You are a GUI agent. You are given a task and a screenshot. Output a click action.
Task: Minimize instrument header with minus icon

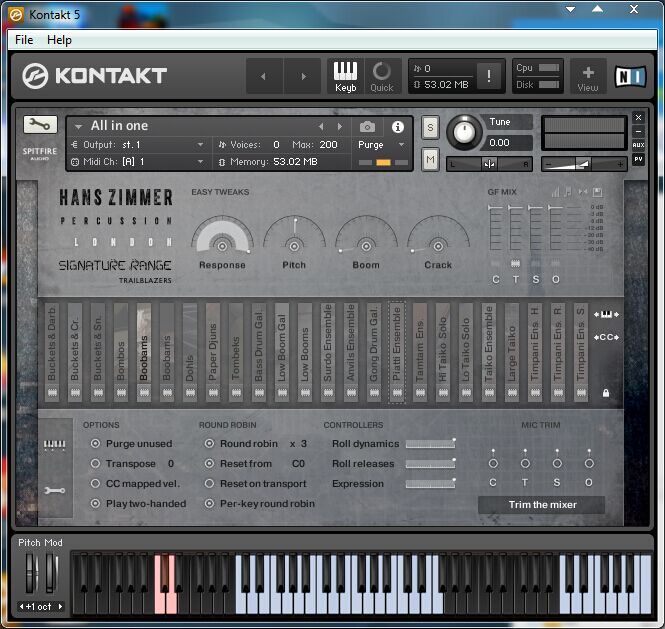(x=638, y=131)
